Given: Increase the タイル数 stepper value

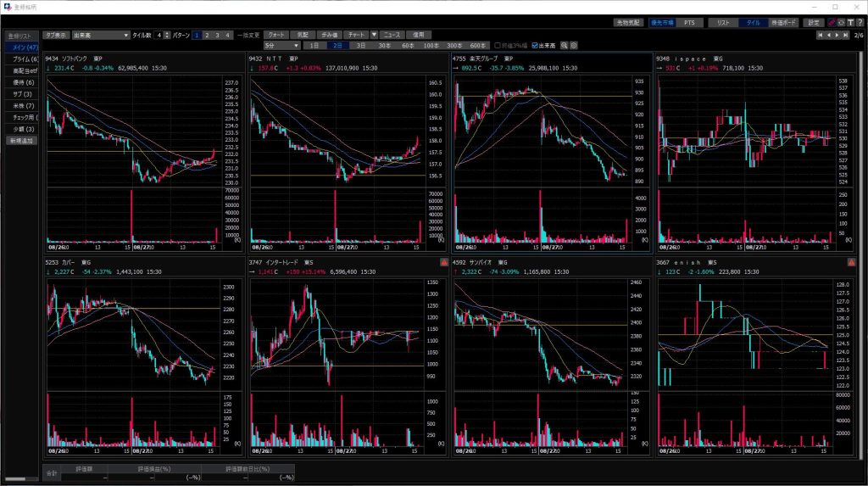Looking at the screenshot, I should click(x=168, y=33).
